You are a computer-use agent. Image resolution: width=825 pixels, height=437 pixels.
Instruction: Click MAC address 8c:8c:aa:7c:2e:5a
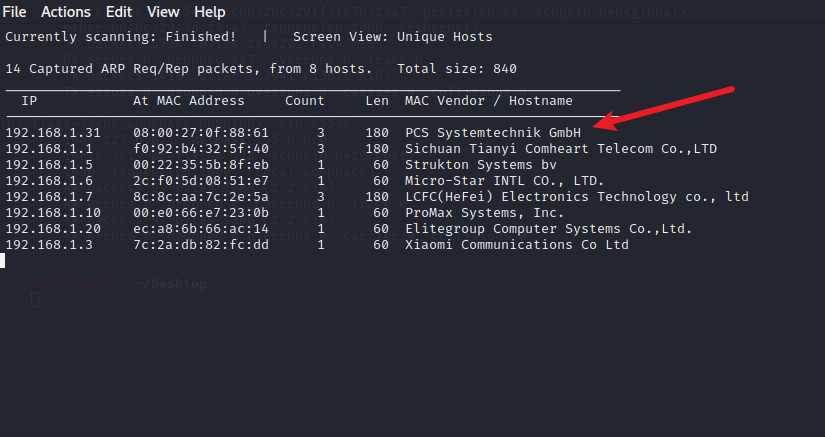pos(200,197)
